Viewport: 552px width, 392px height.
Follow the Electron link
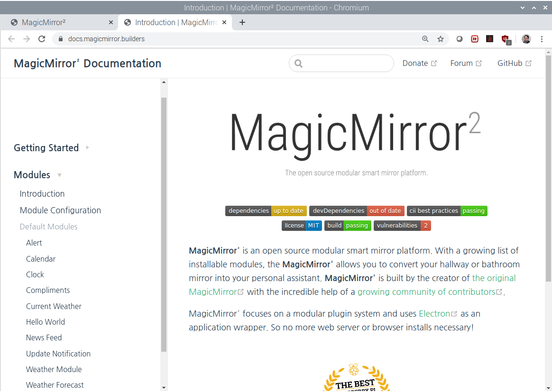(438, 314)
